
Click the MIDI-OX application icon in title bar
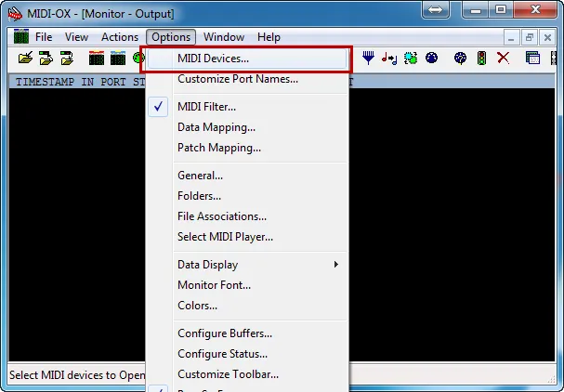point(14,14)
